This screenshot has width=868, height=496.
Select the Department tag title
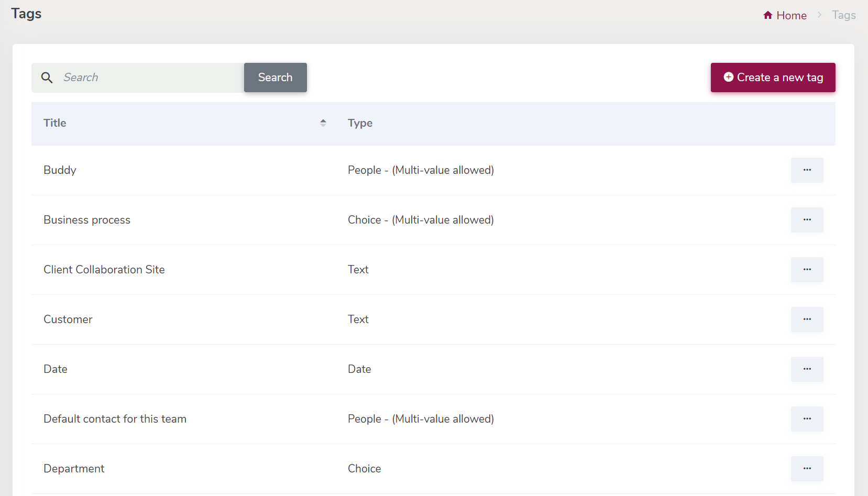click(74, 469)
